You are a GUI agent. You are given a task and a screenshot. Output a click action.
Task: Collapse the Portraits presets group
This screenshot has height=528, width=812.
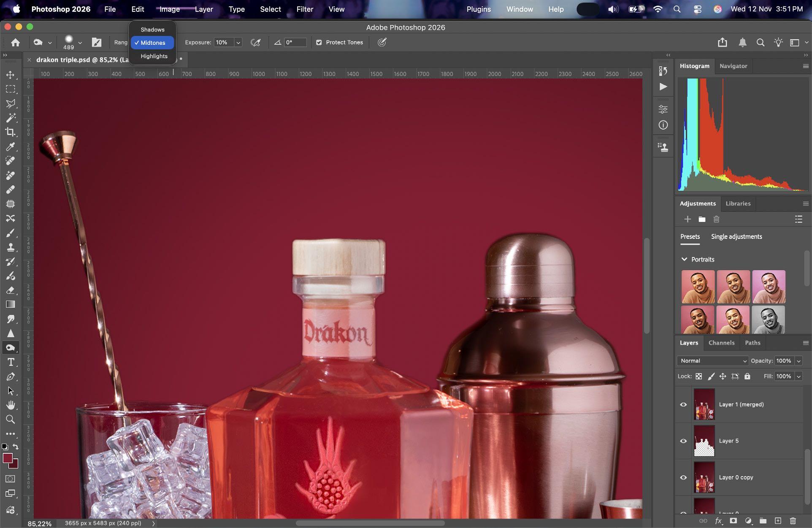pyautogui.click(x=684, y=259)
